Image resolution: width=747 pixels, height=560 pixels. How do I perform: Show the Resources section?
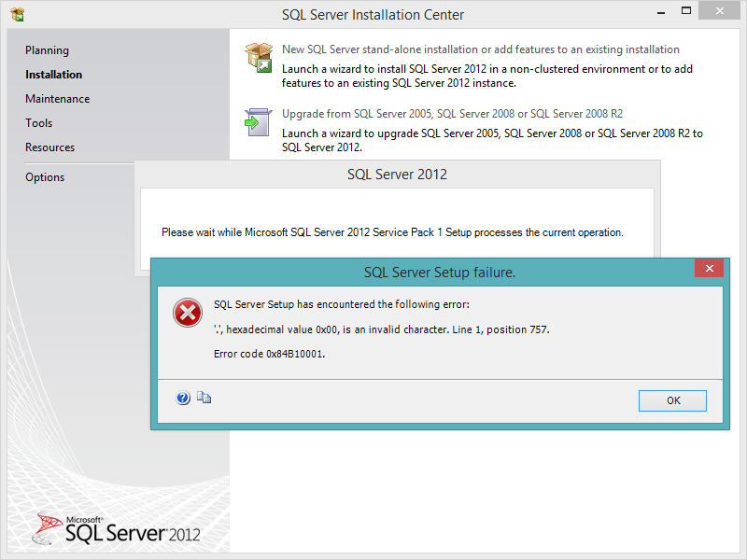(x=50, y=147)
